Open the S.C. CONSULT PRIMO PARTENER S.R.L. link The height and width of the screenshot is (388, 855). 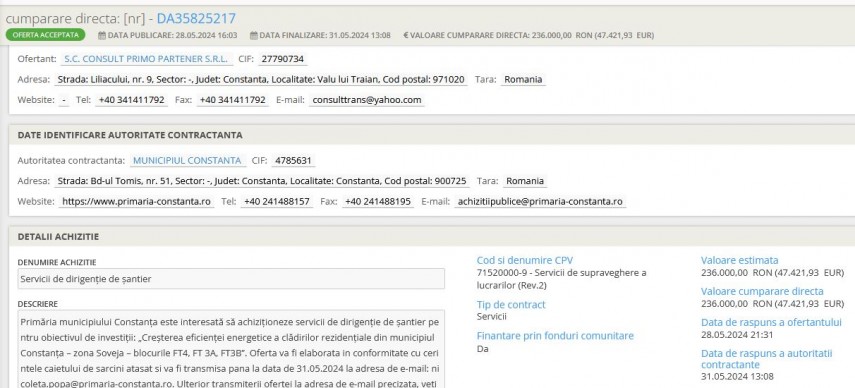(x=147, y=59)
